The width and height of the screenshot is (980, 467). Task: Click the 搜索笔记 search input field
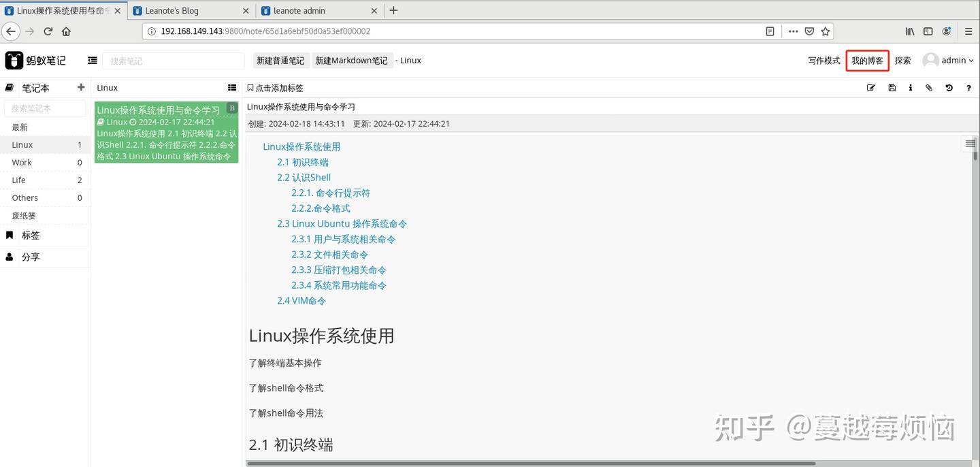click(174, 61)
